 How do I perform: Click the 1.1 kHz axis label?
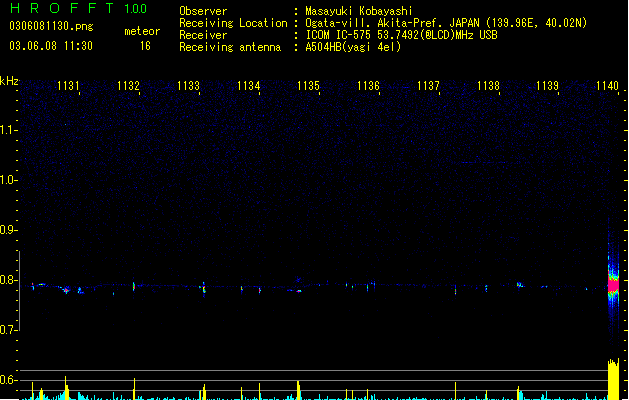click(x=7, y=130)
